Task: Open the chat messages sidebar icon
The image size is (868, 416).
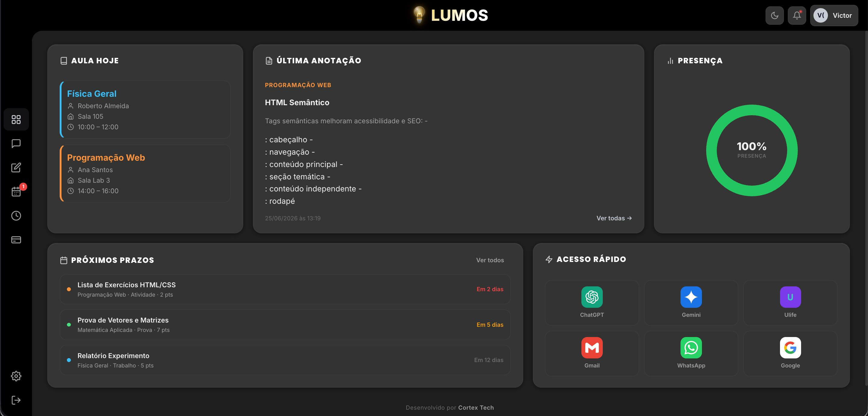Action: point(16,143)
